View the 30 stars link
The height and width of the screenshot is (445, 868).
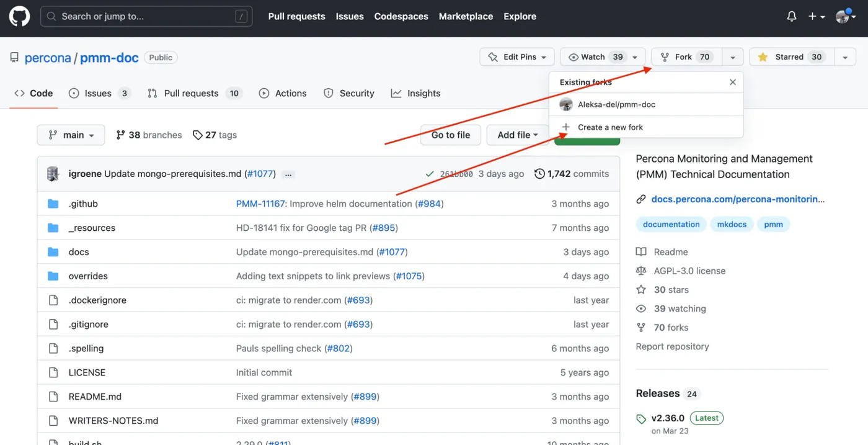662,290
